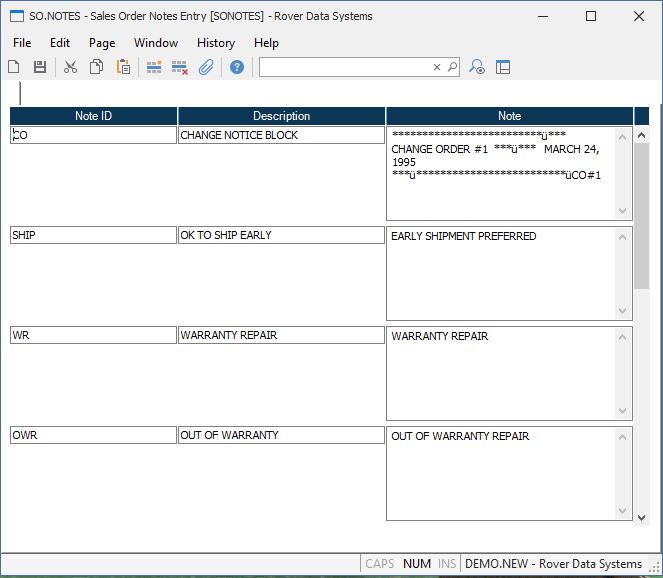Click the Cut scissors icon
This screenshot has height=578, width=663.
(x=70, y=67)
